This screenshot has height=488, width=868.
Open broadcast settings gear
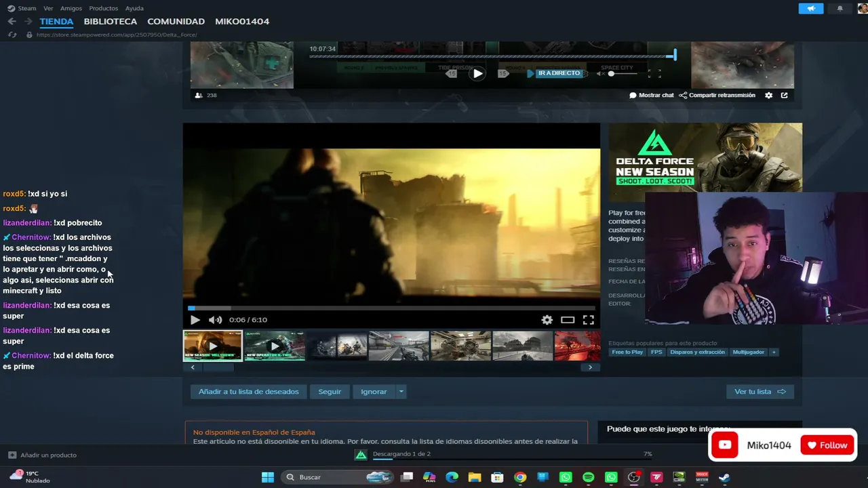[768, 96]
